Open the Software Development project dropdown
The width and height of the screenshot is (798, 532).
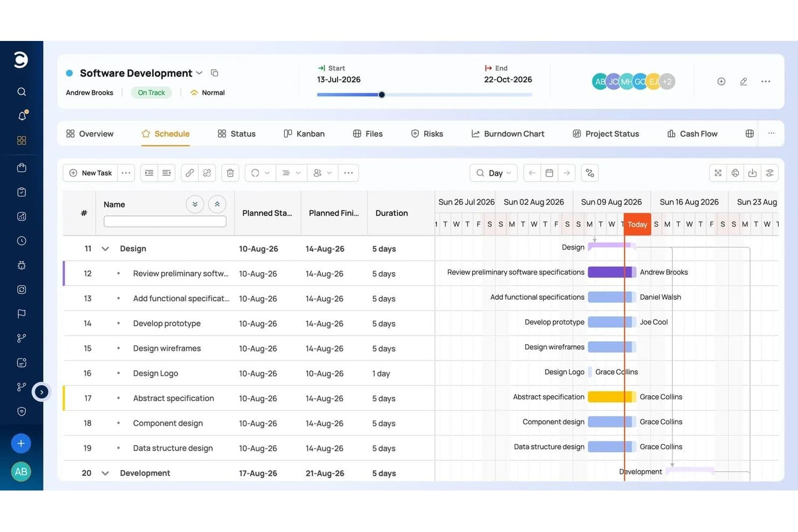[x=199, y=73]
